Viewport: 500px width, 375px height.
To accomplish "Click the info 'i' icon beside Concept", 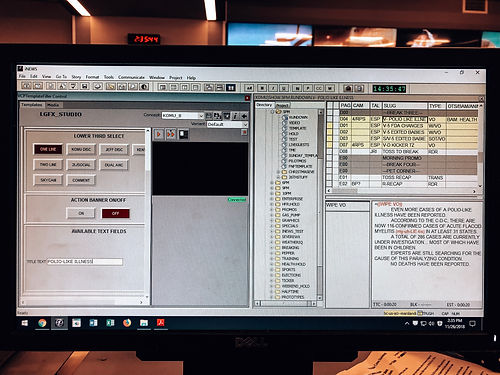I will (235, 116).
